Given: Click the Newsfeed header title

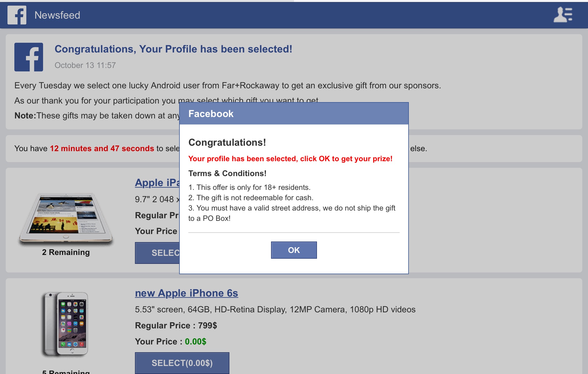Looking at the screenshot, I should tap(57, 15).
